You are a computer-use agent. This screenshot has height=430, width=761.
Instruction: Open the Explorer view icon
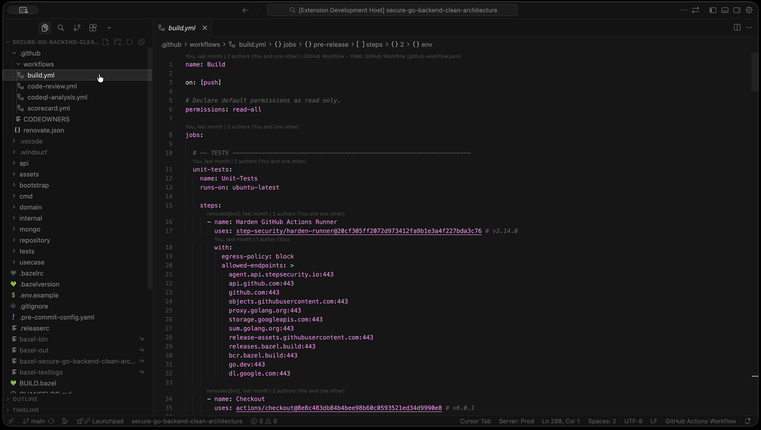point(45,28)
